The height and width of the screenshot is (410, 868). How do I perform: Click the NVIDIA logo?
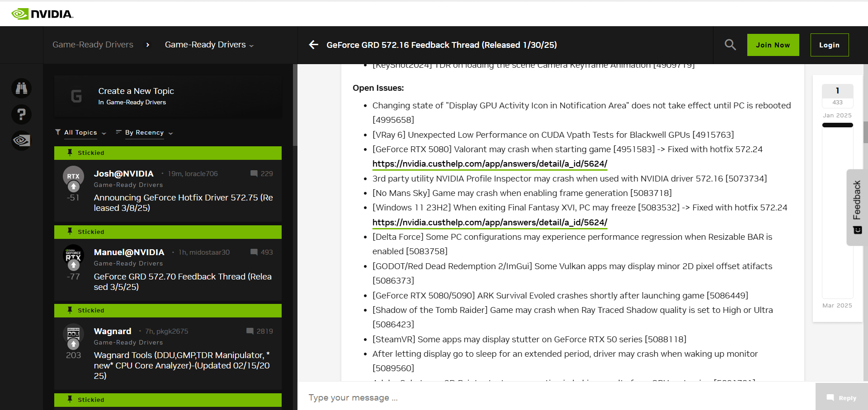tap(42, 14)
